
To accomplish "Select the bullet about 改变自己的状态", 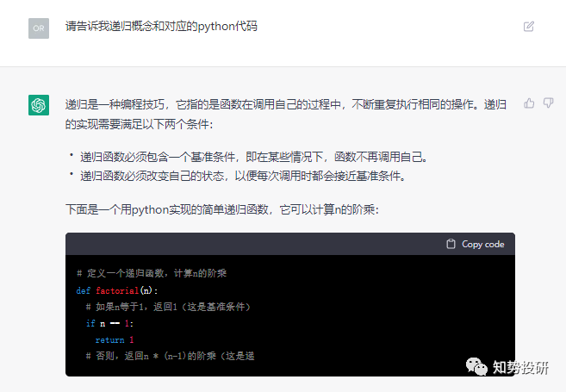I will 243,176.
